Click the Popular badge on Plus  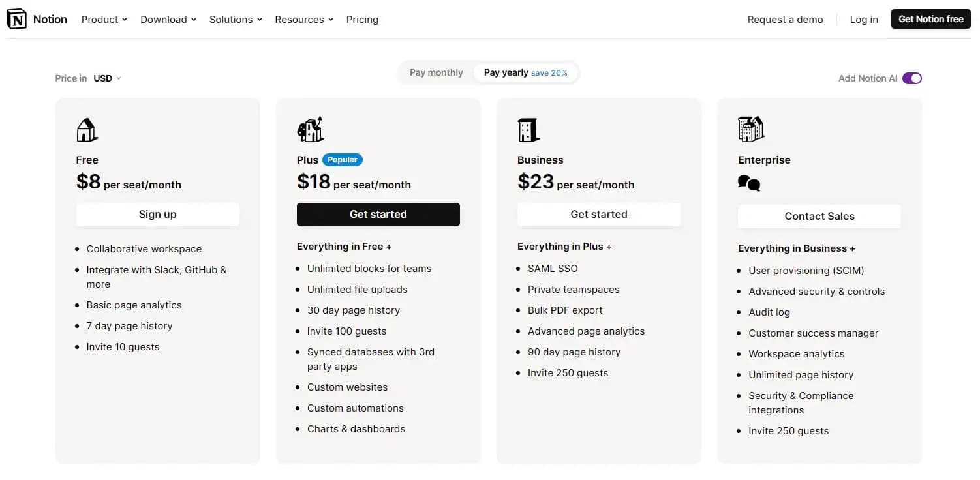(x=343, y=160)
